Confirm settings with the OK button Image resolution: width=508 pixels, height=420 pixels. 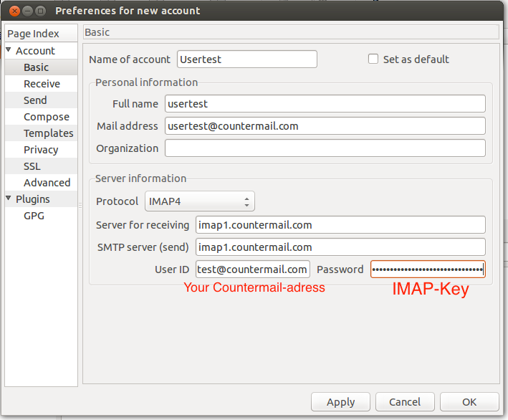(x=469, y=402)
